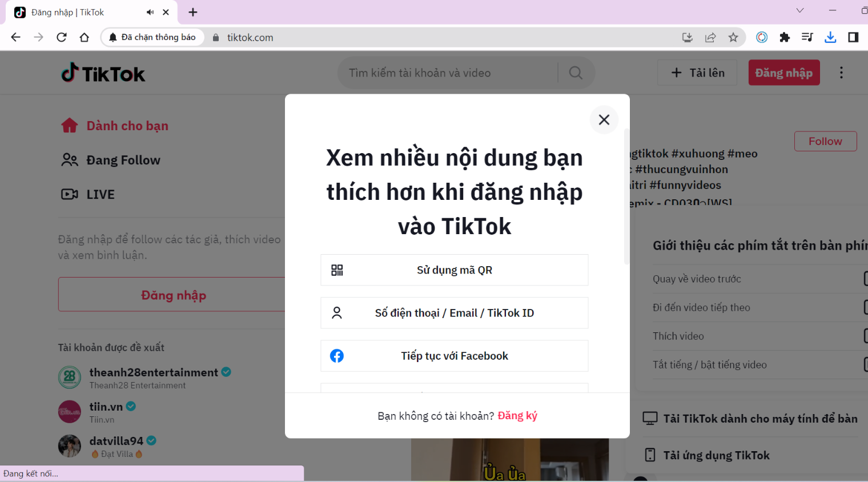This screenshot has width=868, height=482.
Task: Open the LIVE section
Action: pyautogui.click(x=88, y=194)
